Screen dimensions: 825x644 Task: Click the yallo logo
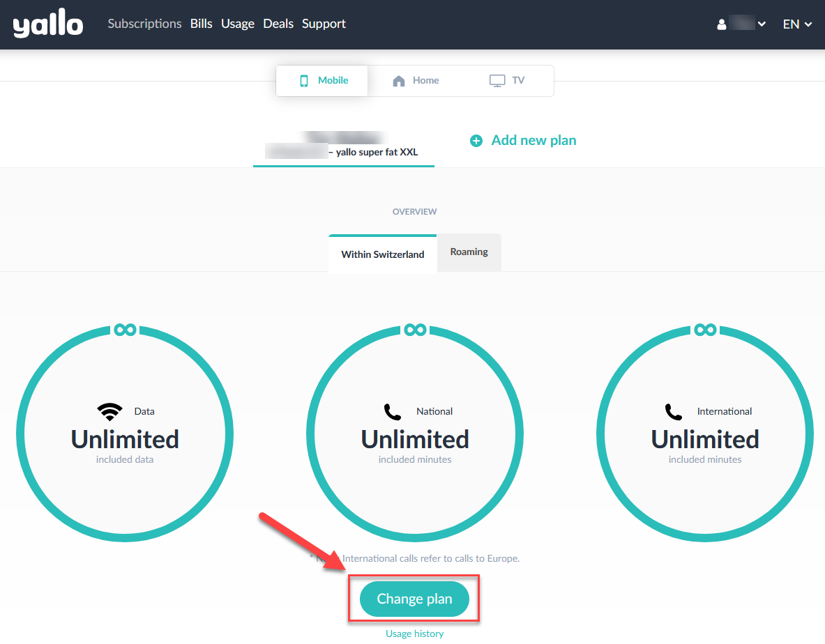[x=48, y=23]
